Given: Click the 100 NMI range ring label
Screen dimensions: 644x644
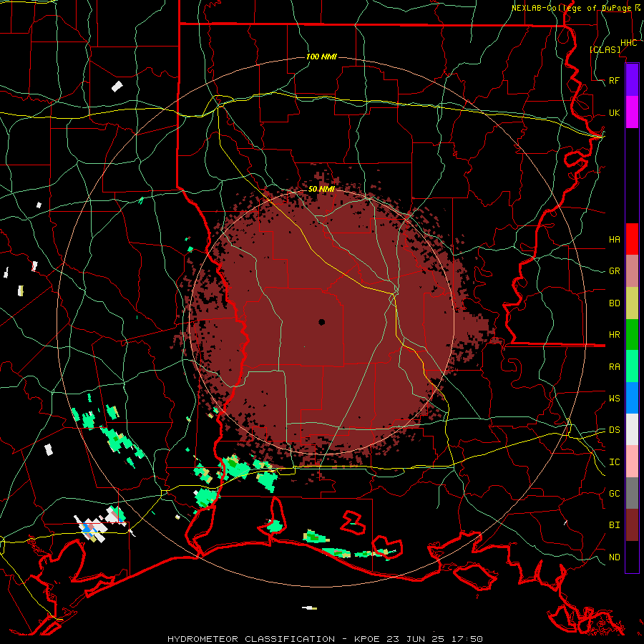Looking at the screenshot, I should [x=321, y=57].
